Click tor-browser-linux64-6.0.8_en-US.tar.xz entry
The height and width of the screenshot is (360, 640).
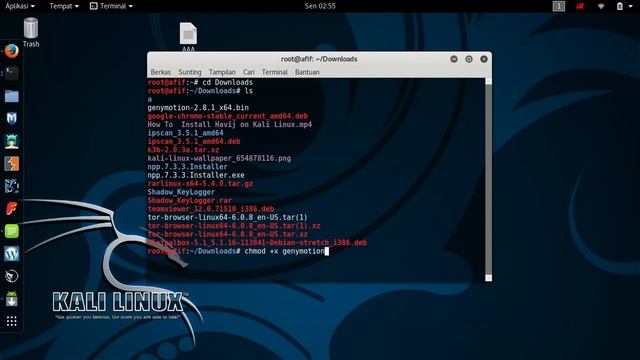[228, 234]
